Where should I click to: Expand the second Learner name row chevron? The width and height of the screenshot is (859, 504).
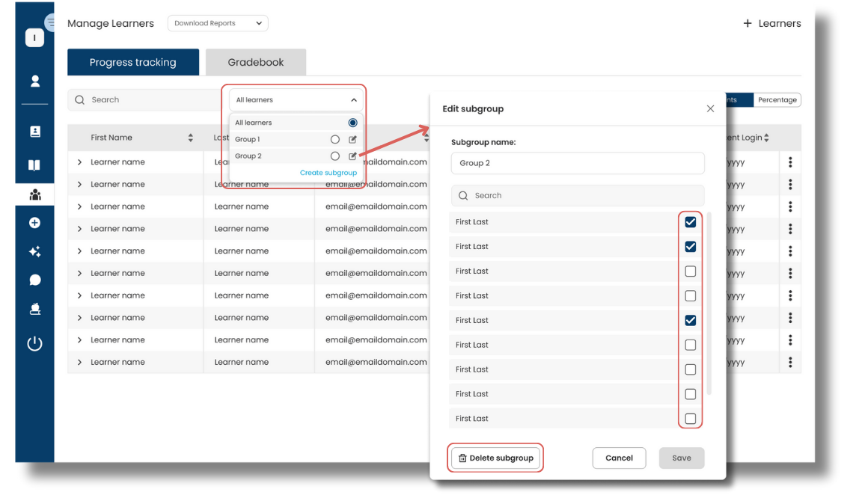click(79, 185)
